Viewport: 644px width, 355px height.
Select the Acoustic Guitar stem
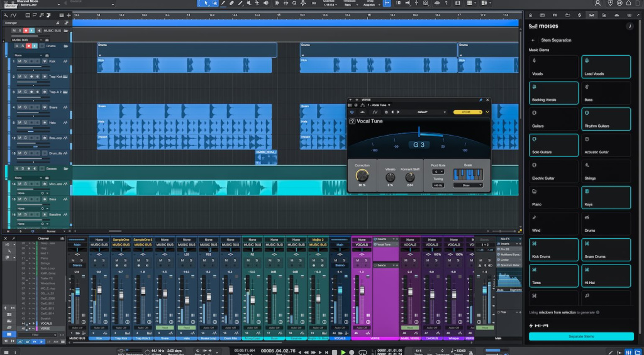point(606,145)
